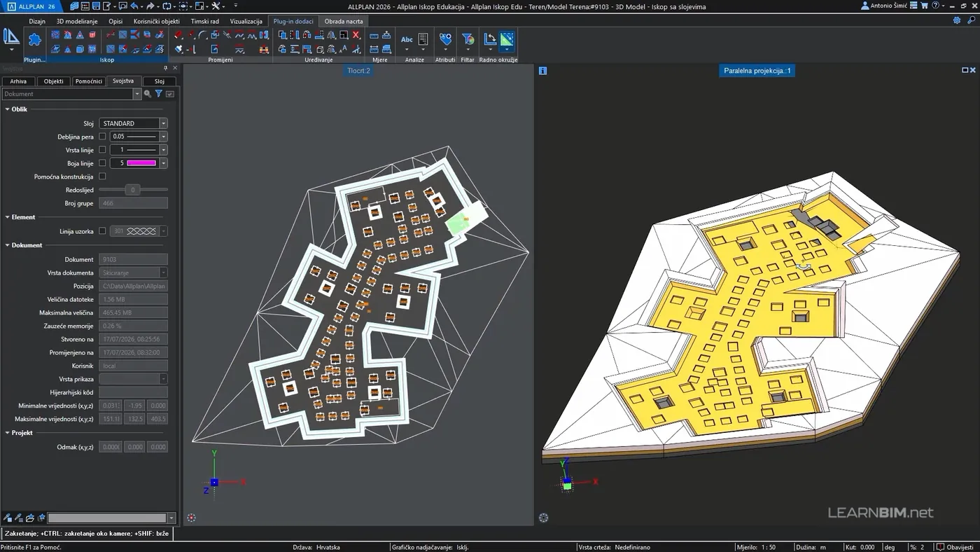Screen dimensions: 980x552
Task: Open the Dizajn ribbon tab
Action: point(37,21)
